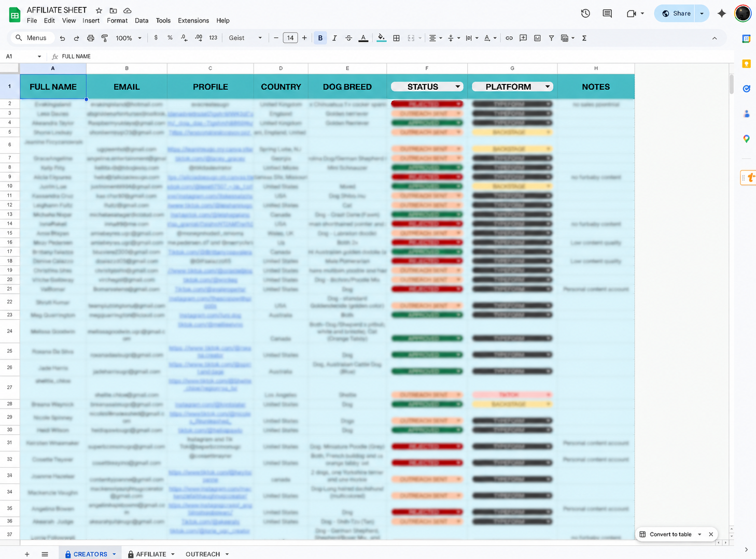Open the fill color picker
This screenshot has width=756, height=559.
[381, 38]
